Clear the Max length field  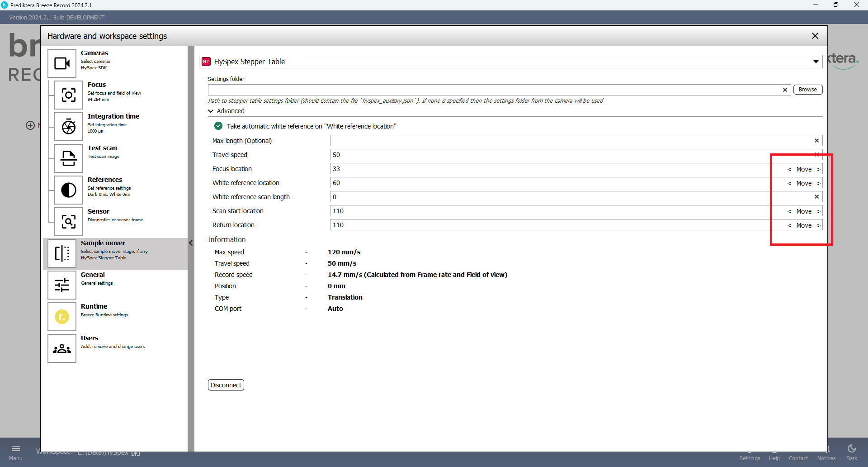tap(816, 141)
